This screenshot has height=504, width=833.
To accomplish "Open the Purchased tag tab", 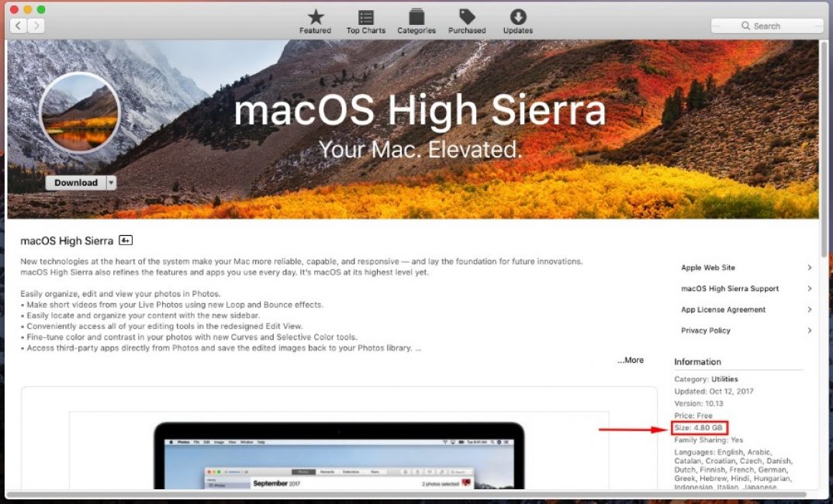I will click(467, 22).
